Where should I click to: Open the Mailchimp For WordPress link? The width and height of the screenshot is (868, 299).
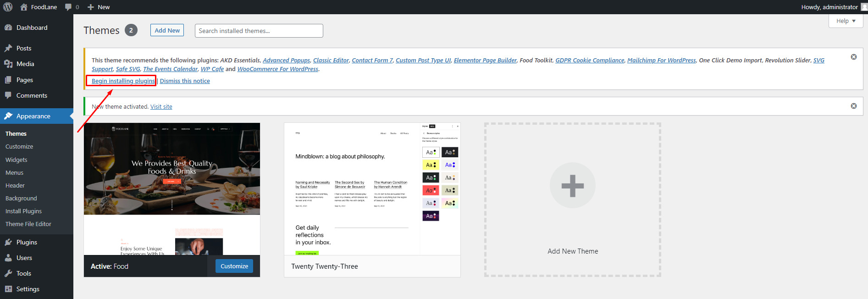tap(662, 60)
